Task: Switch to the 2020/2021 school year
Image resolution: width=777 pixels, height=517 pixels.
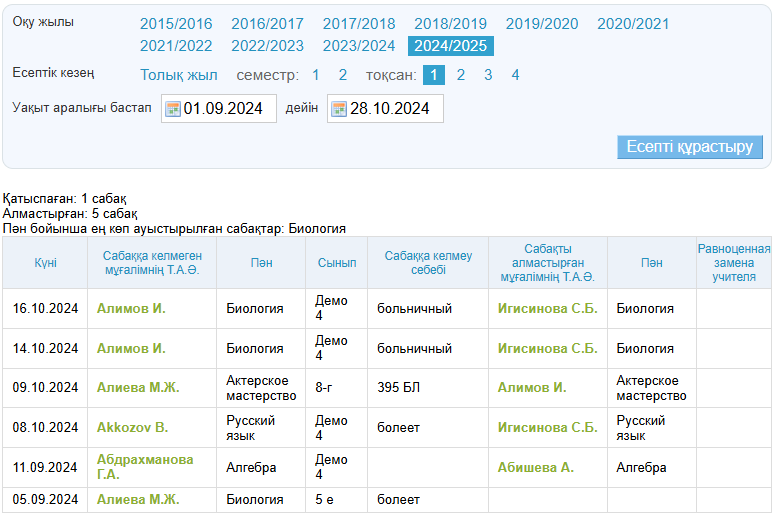Action: click(633, 24)
